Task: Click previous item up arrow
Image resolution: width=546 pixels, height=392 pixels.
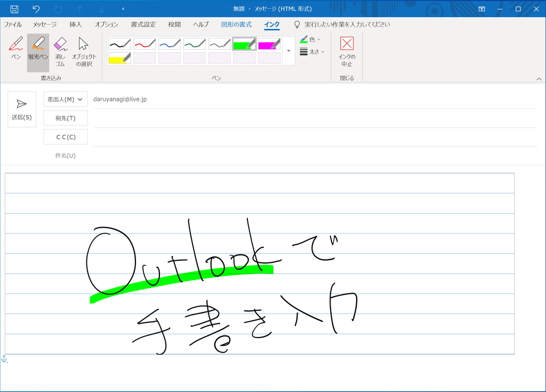Action: (x=80, y=9)
